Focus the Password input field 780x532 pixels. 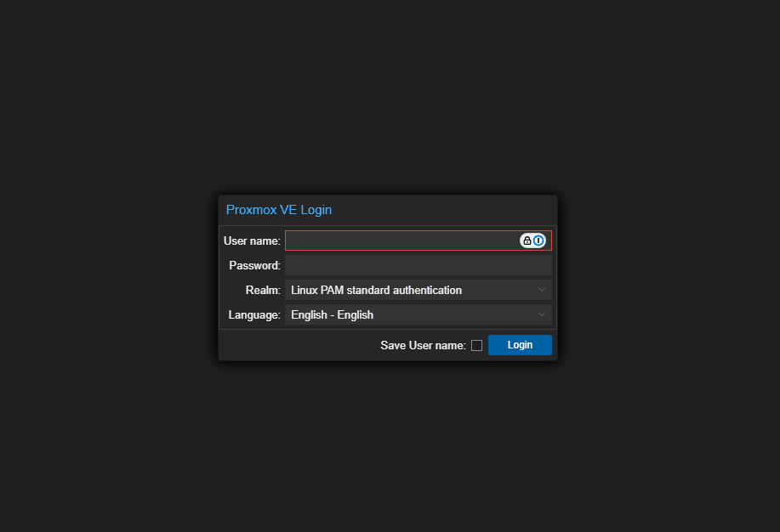418,265
